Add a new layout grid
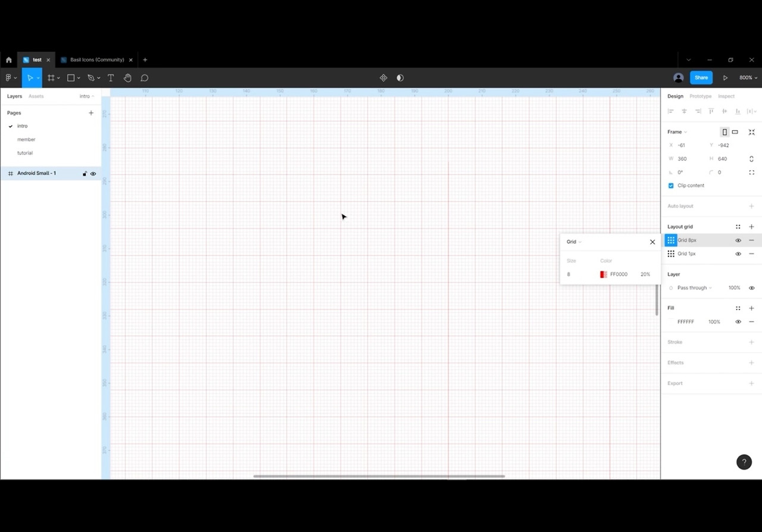This screenshot has width=762, height=532. 751,227
